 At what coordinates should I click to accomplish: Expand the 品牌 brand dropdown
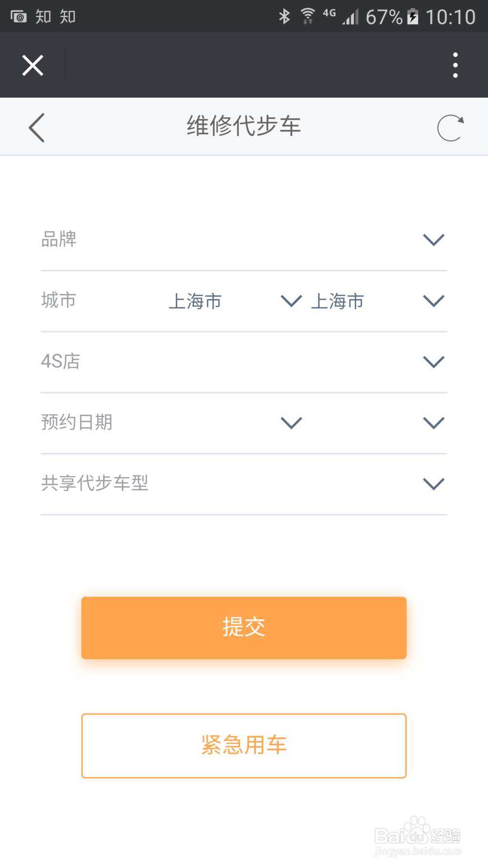(x=433, y=240)
